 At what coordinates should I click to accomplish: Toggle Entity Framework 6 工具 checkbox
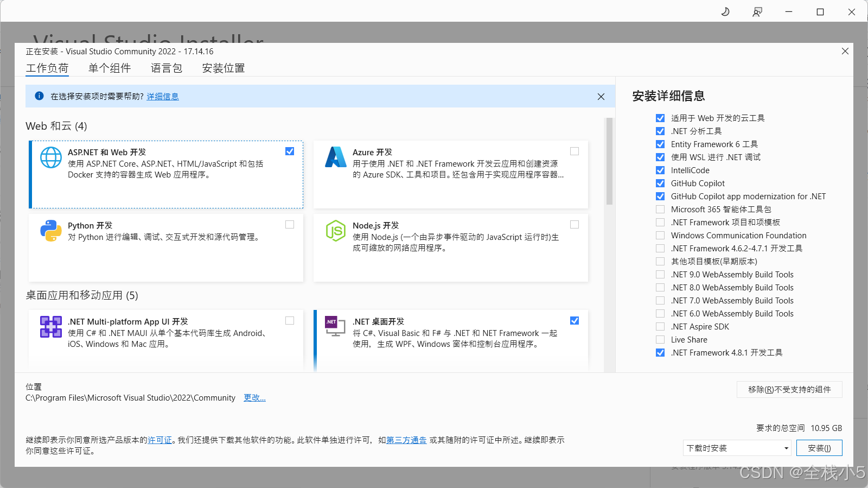[660, 144]
